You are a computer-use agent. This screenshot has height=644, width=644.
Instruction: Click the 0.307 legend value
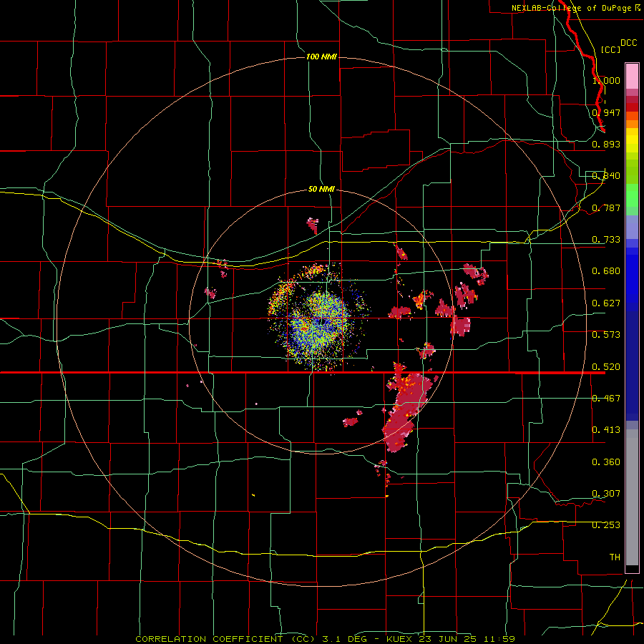[x=606, y=494]
